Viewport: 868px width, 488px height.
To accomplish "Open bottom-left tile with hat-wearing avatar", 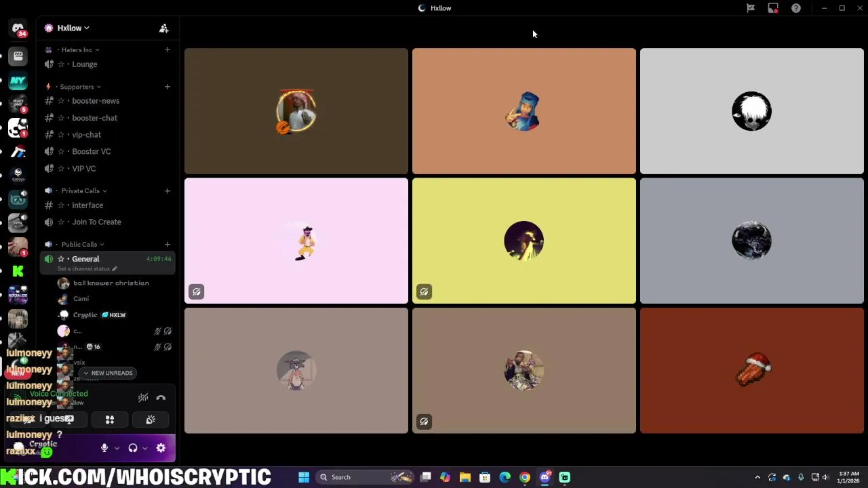I will click(296, 371).
